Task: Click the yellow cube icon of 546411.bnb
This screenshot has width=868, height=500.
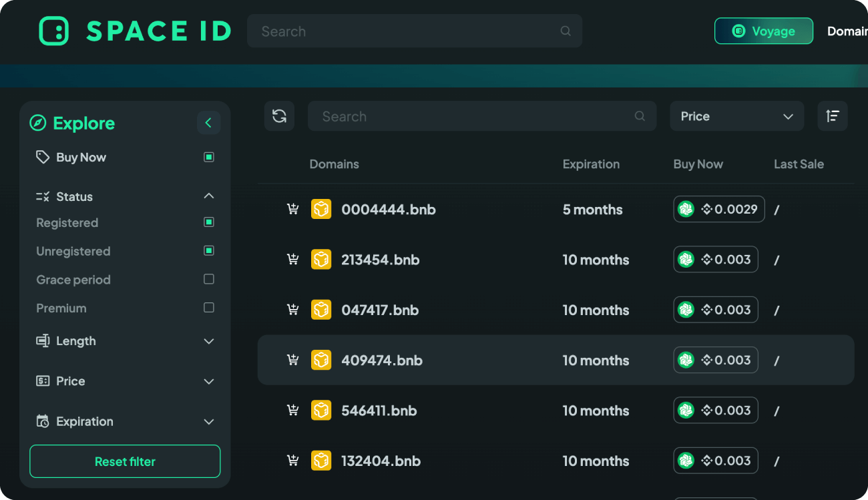Action: [321, 411]
